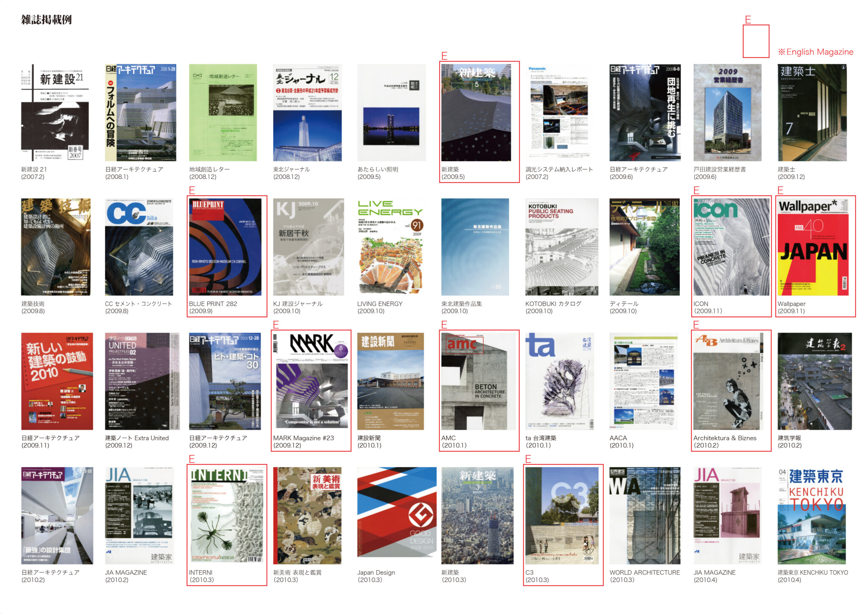Click the Good Design Japan Design cover

tap(396, 512)
